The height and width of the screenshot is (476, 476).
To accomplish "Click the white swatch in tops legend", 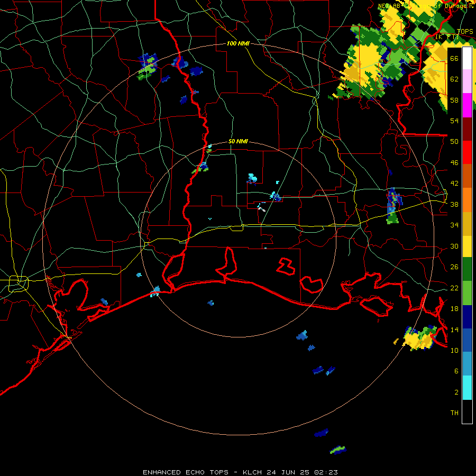I will pyautogui.click(x=467, y=58).
